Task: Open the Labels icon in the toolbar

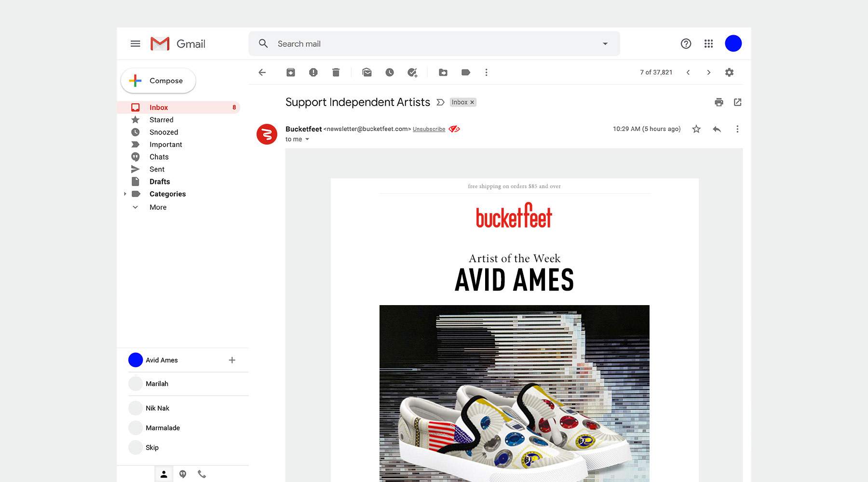Action: 466,72
